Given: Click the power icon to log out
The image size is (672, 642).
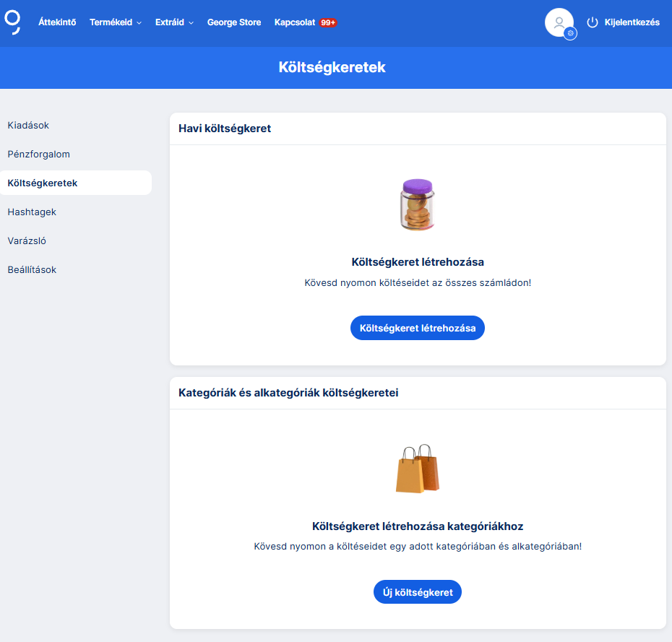Looking at the screenshot, I should pos(593,22).
